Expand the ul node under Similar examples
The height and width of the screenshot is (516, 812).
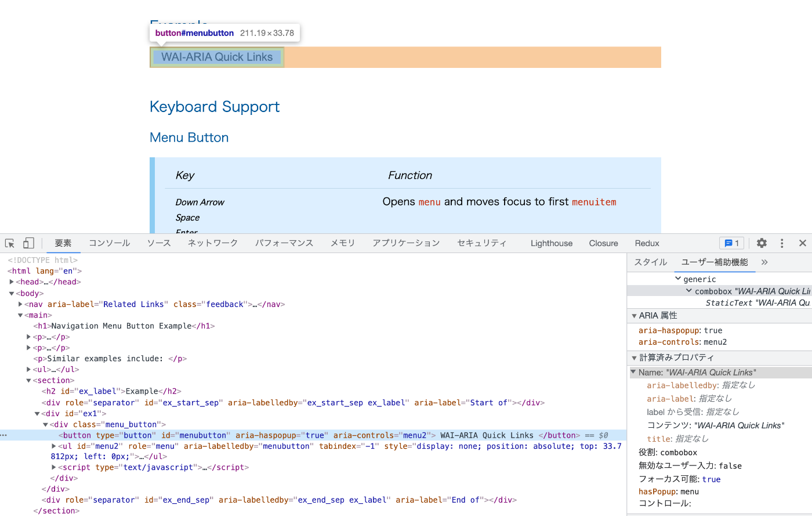[29, 369]
